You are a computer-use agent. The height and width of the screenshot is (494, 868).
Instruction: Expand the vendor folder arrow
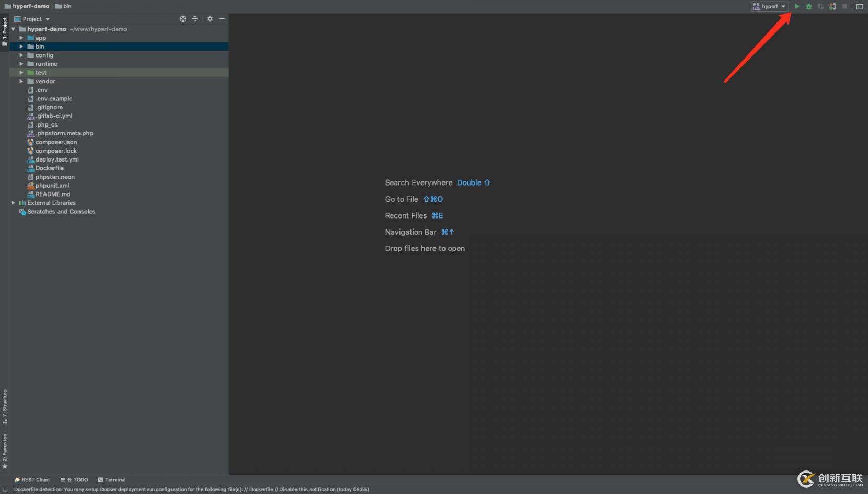(21, 82)
